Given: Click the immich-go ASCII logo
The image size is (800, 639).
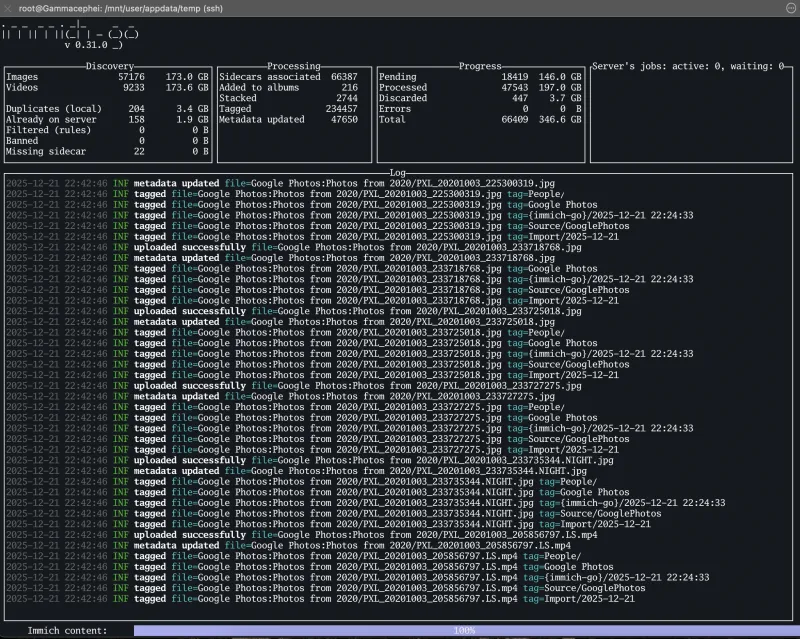Looking at the screenshot, I should click(70, 32).
